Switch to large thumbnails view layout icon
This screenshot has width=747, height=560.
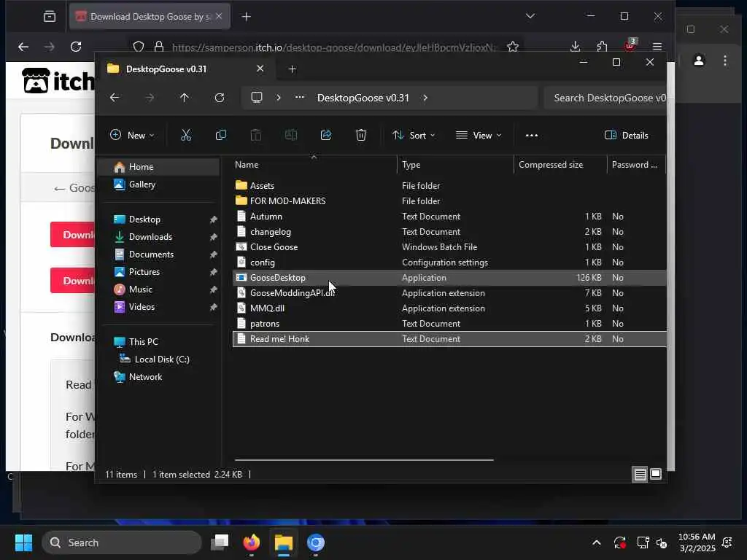pyautogui.click(x=656, y=474)
